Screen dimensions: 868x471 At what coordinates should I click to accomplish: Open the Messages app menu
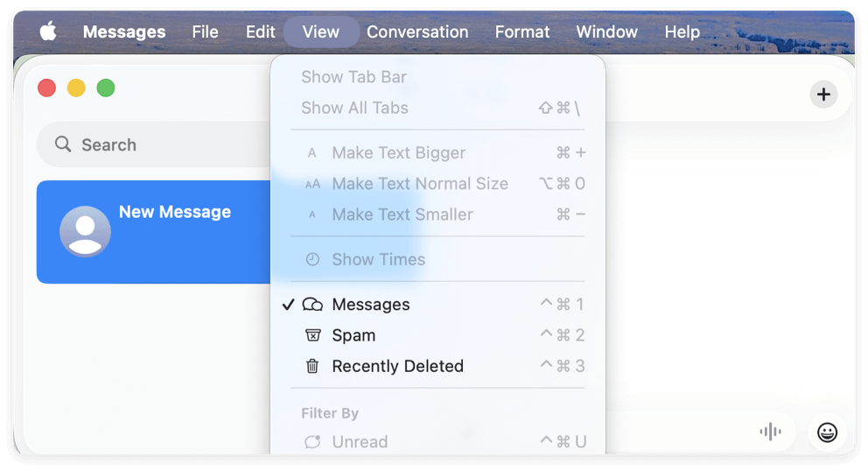coord(124,32)
